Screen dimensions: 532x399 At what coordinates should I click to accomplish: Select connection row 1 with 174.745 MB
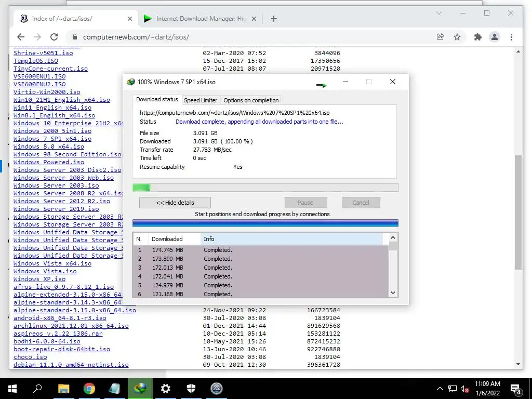(x=261, y=250)
